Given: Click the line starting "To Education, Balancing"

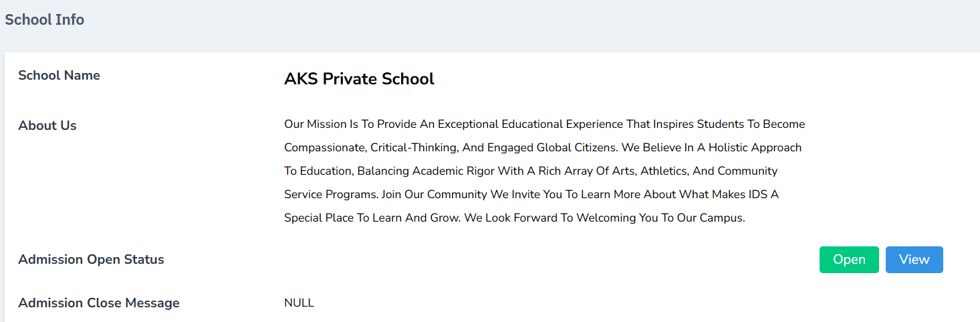Looking at the screenshot, I should 531,171.
